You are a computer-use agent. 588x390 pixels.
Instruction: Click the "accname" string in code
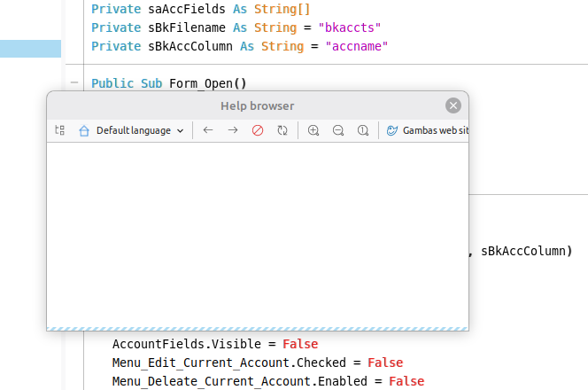pyautogui.click(x=357, y=46)
